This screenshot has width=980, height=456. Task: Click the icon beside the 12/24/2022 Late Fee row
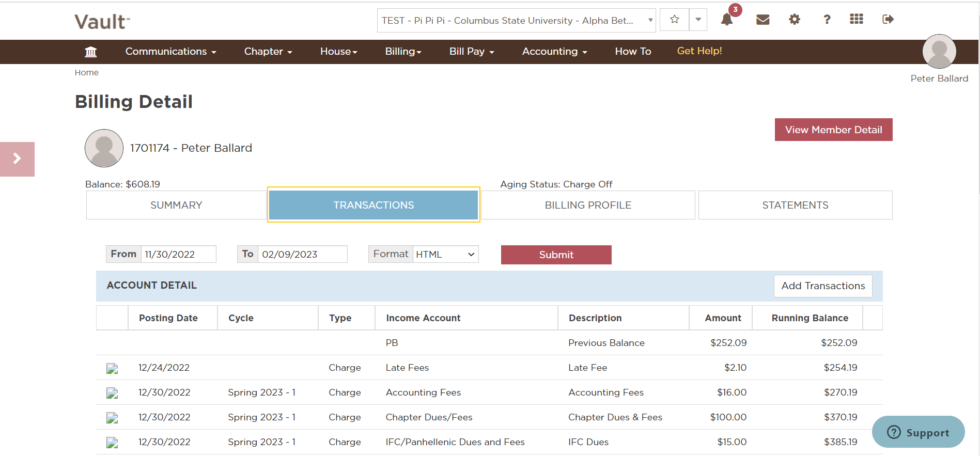pyautogui.click(x=112, y=368)
